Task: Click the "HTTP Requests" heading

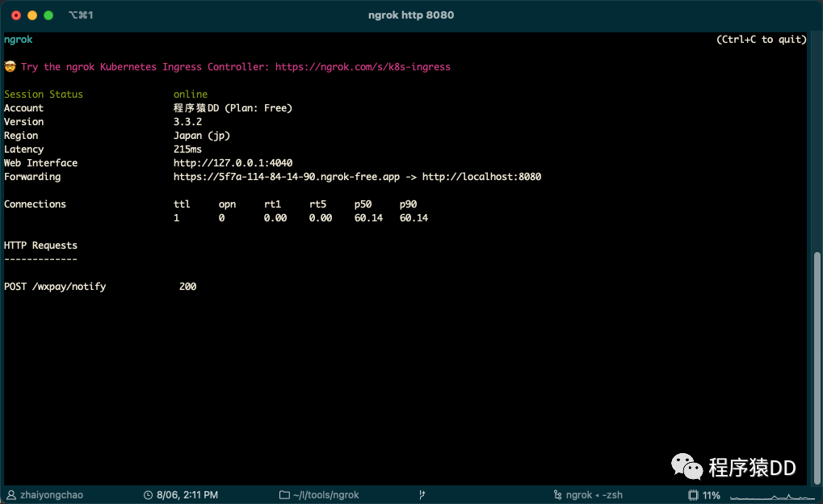Action: coord(41,246)
